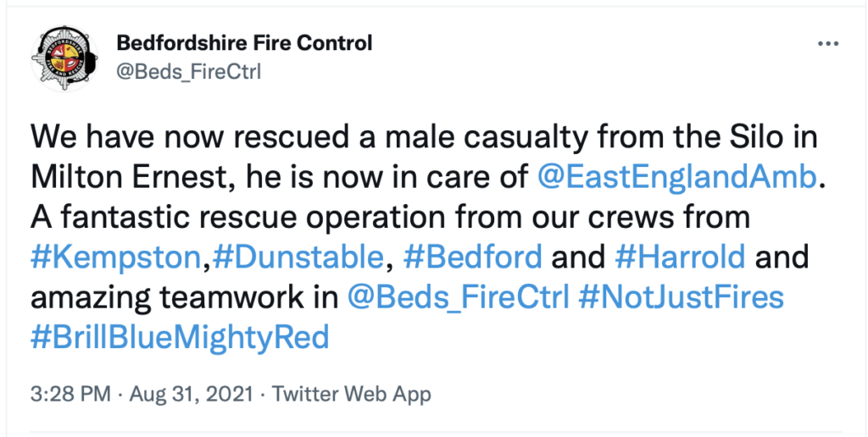Select the #Dunstable hashtag
Screen dimensions: 868x437
pos(298,257)
